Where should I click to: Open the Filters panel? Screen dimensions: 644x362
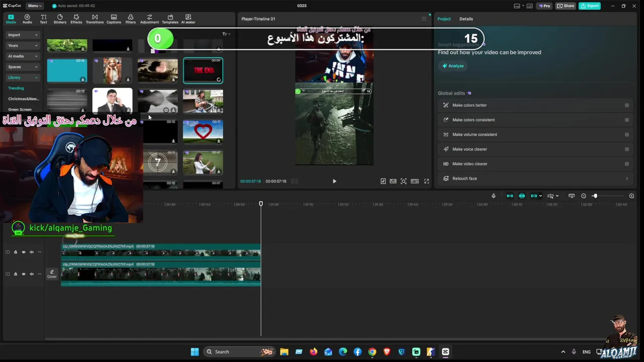pyautogui.click(x=130, y=19)
